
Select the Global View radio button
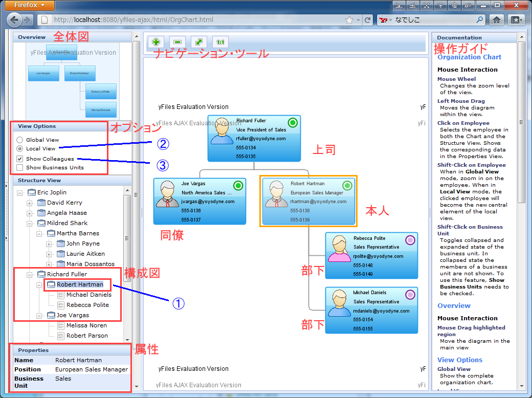coord(20,140)
